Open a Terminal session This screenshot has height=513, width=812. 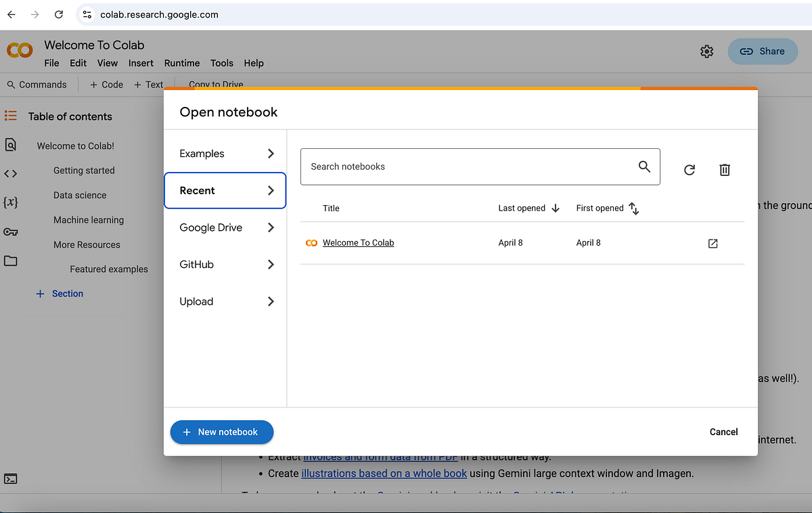(10, 478)
